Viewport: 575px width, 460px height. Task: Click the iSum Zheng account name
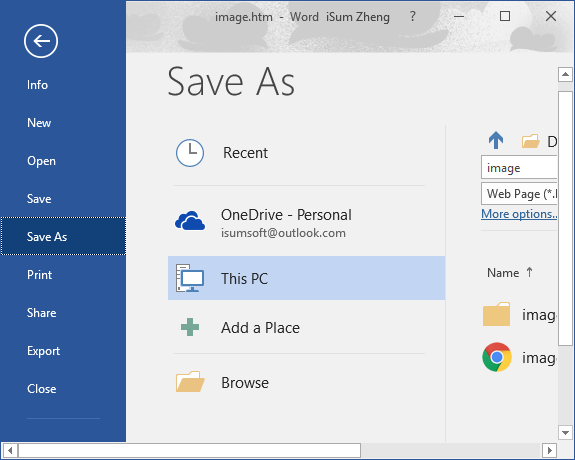(358, 17)
